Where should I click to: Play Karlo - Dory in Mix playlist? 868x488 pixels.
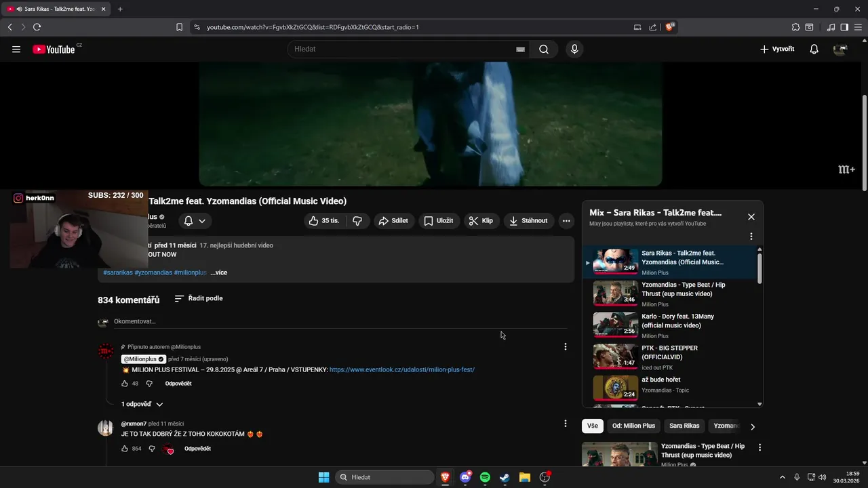[670, 326]
